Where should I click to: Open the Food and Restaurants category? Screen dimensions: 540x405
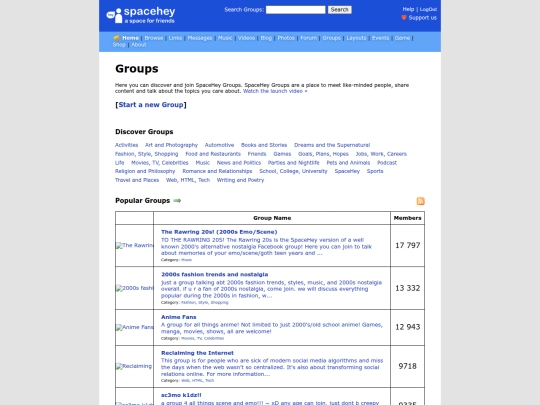[x=213, y=154]
